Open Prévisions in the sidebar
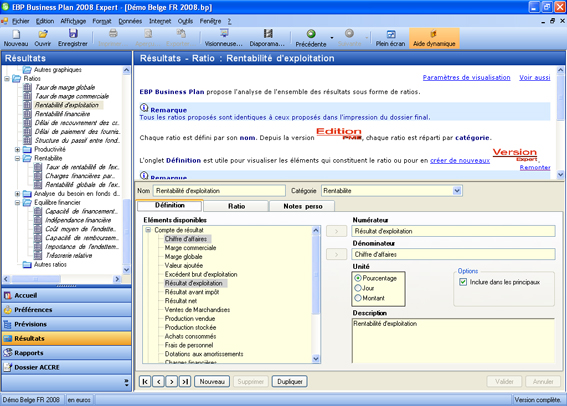Screen dimensions: 567x406 point(67,324)
